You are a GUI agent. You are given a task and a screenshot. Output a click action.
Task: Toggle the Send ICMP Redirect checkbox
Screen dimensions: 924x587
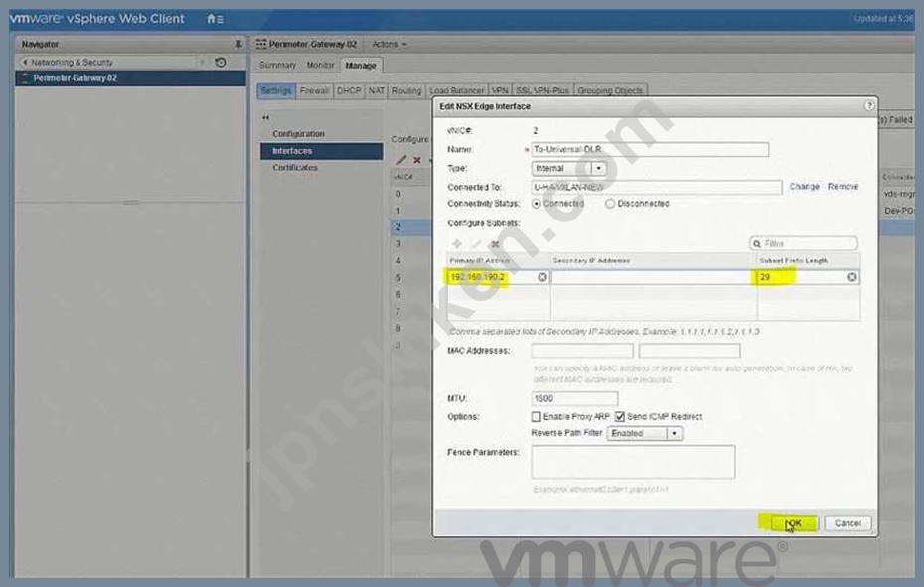tap(620, 417)
